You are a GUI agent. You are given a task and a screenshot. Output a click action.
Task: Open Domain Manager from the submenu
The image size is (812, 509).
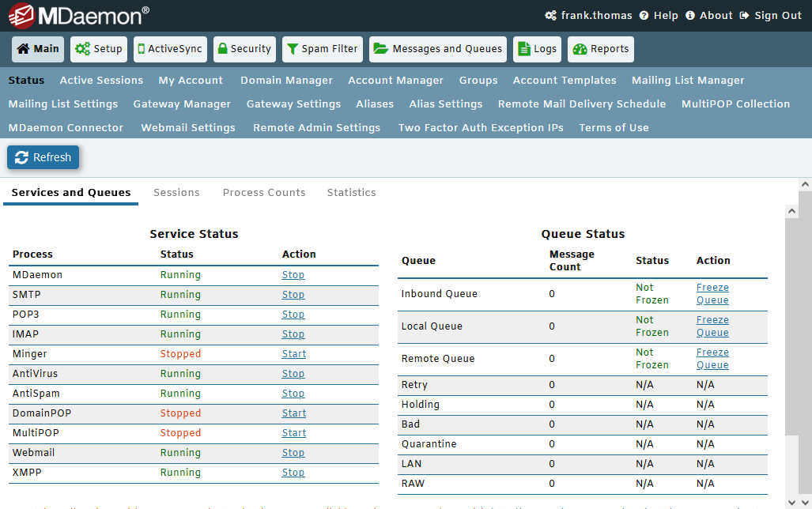click(286, 80)
